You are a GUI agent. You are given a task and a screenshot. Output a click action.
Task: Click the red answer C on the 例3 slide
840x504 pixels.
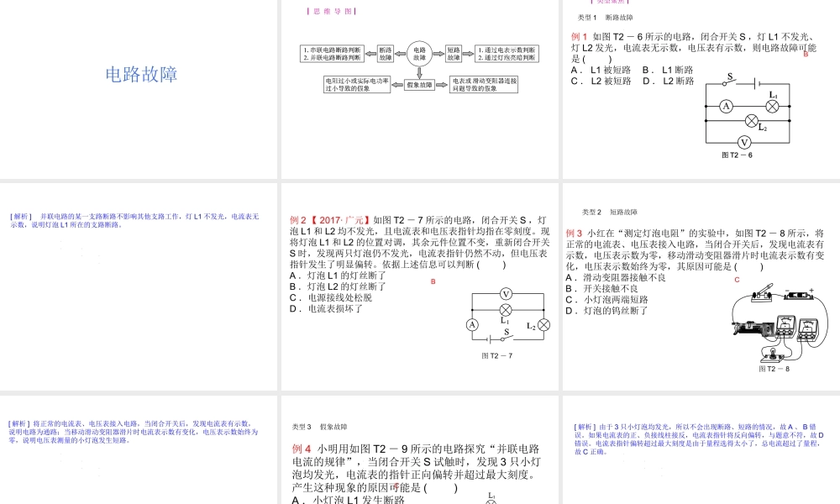[x=738, y=280]
